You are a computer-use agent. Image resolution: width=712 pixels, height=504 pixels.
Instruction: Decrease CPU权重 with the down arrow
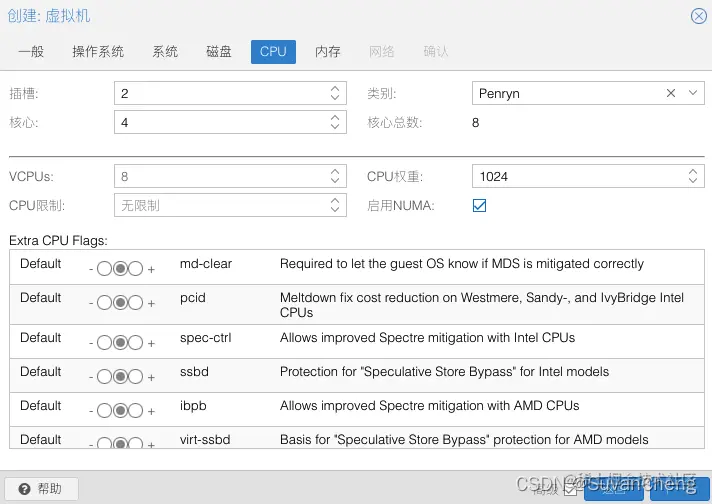pos(692,180)
